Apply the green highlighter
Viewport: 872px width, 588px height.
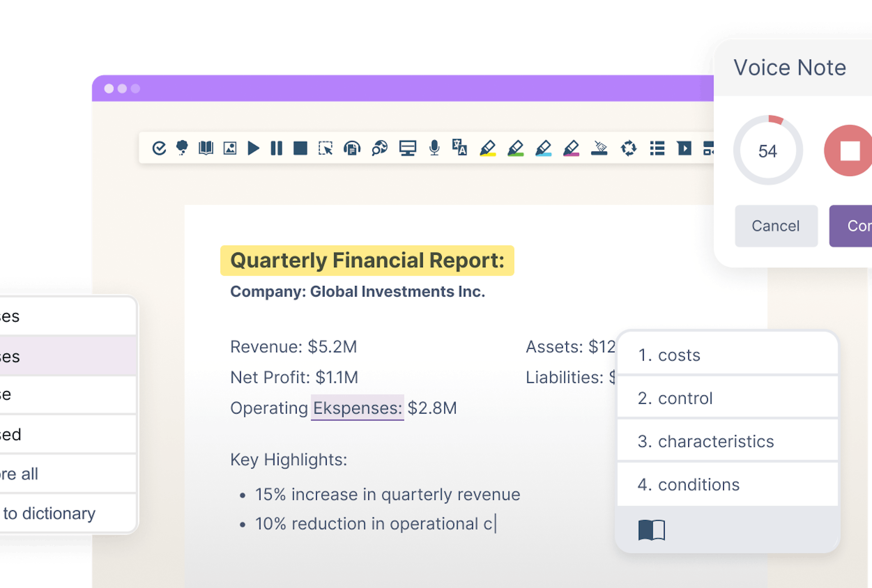515,148
